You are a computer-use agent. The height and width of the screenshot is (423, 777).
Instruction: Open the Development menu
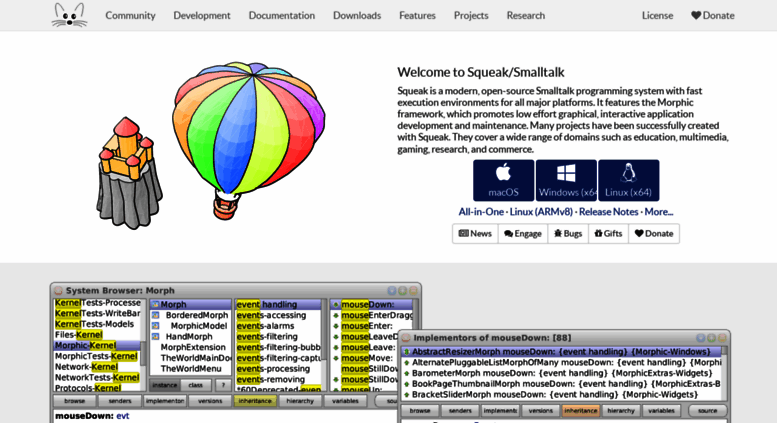point(202,15)
